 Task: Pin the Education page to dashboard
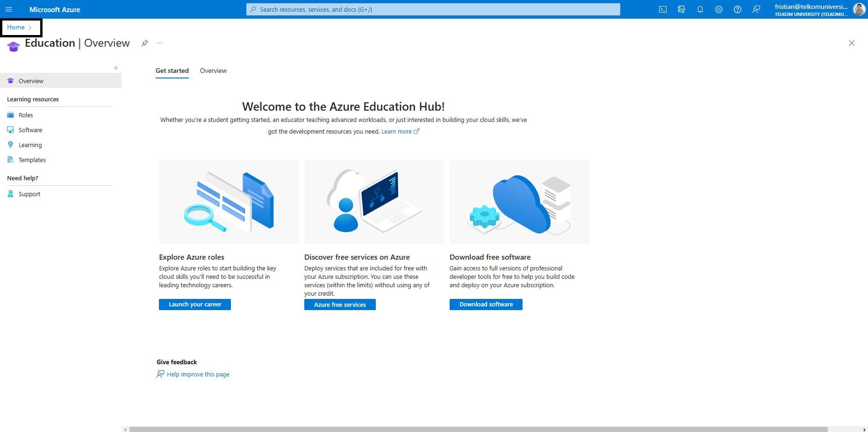[145, 43]
